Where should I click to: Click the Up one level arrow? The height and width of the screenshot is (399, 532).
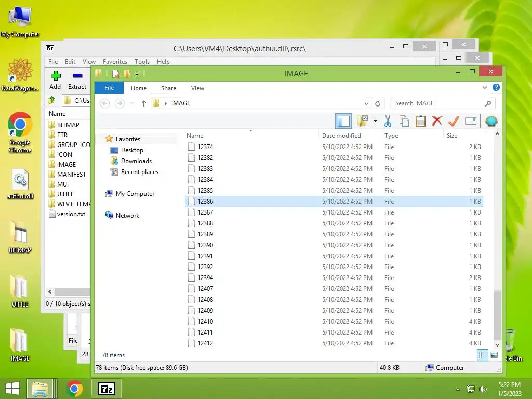144,103
